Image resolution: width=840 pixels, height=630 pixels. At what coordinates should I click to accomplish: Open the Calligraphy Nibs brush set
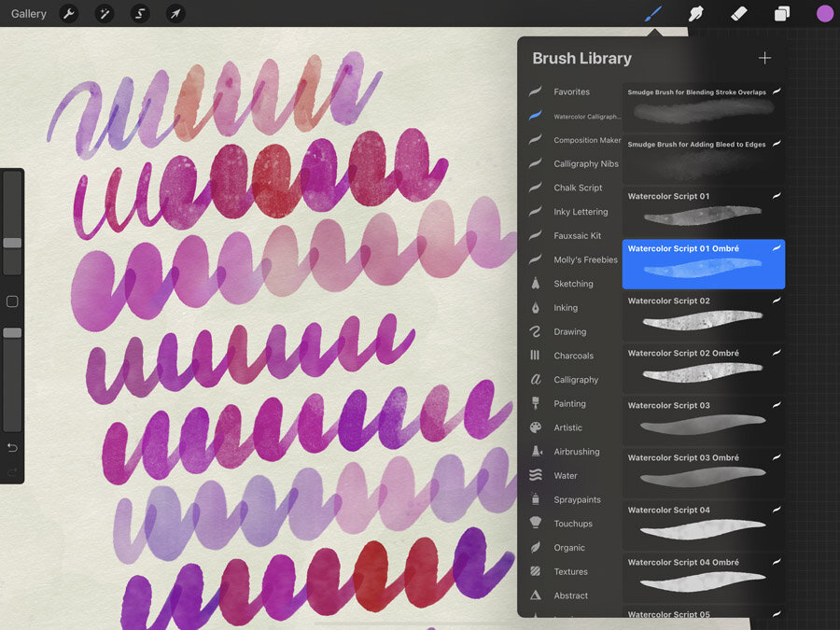585,164
